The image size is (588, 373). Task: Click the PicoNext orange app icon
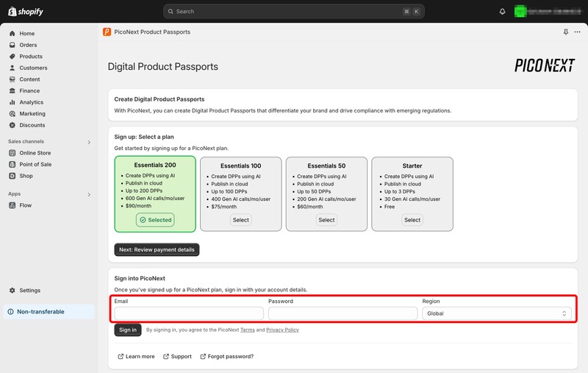click(x=107, y=32)
